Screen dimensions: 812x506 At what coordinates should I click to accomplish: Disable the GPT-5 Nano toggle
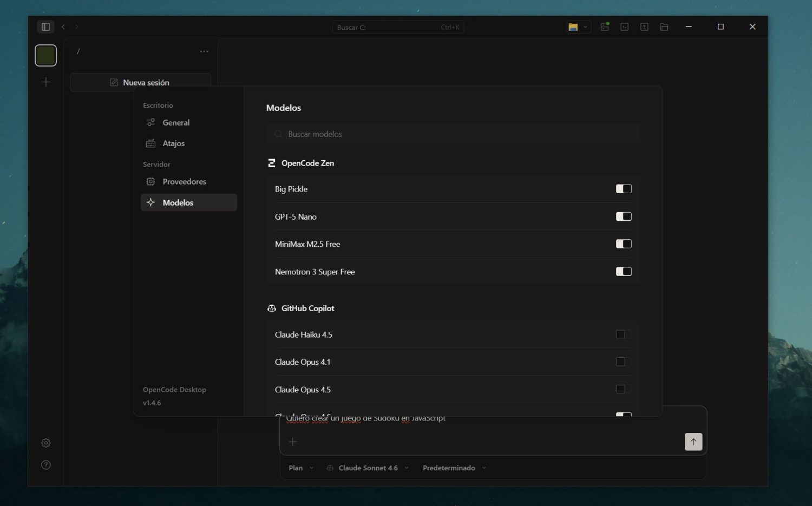pos(623,216)
